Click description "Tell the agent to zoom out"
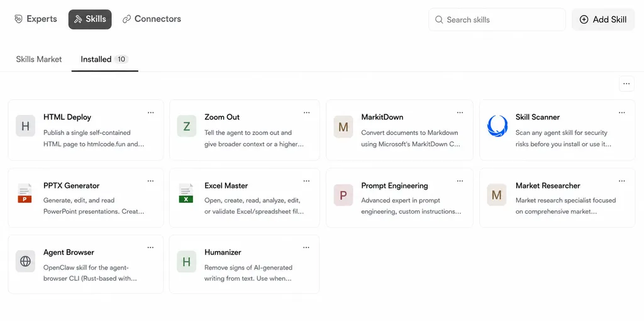The image size is (644, 321). click(248, 133)
